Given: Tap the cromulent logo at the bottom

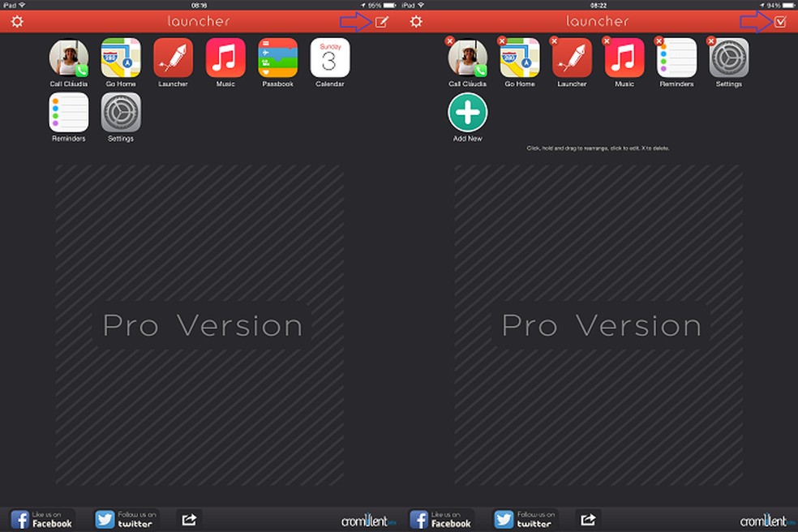Looking at the screenshot, I should (x=369, y=519).
